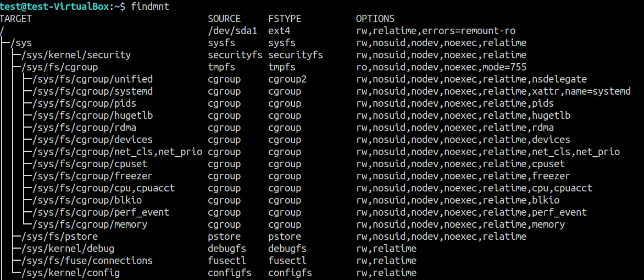Click the FSTYPE column header
Viewport: 644px width, 280px height.
pos(285,19)
